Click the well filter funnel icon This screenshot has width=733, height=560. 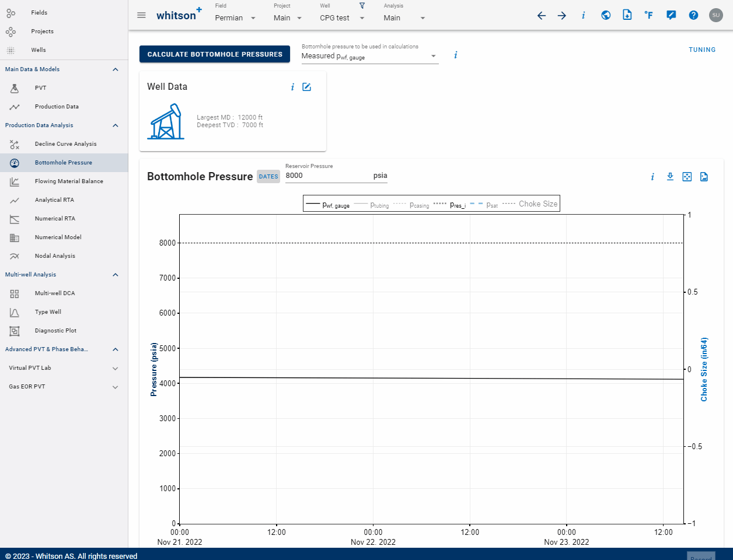362,6
